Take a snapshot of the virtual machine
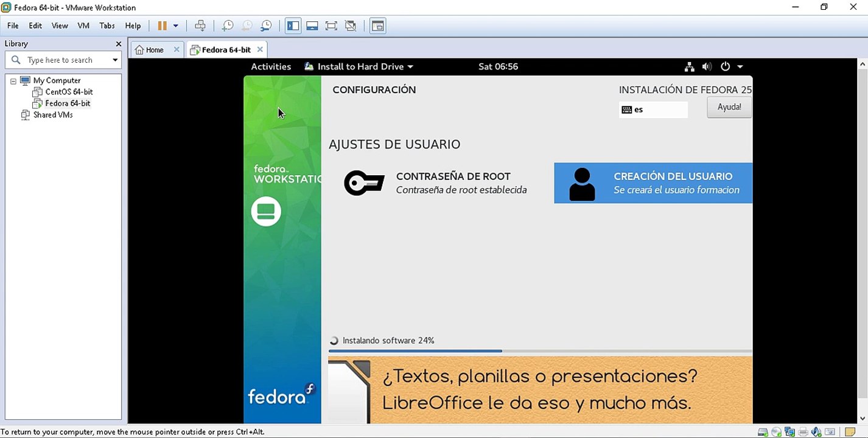868x438 pixels. click(x=227, y=26)
